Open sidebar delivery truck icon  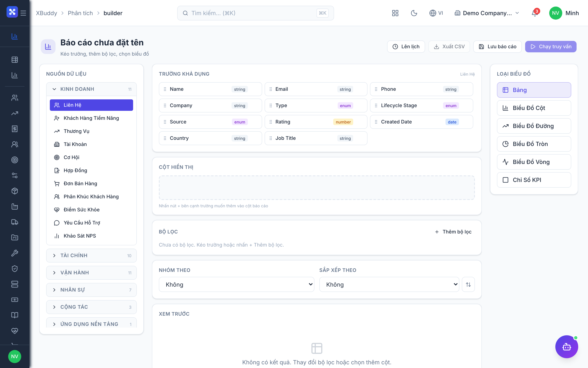coord(14,222)
